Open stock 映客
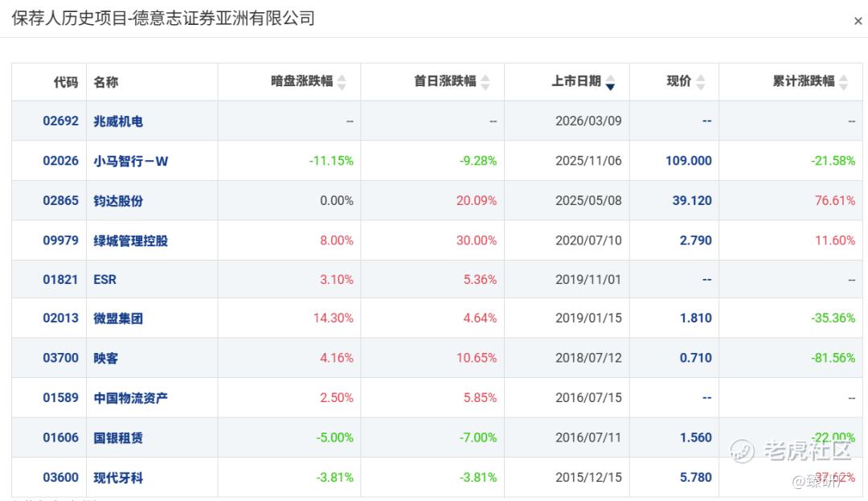Screen dimensions: 868x501 (x=106, y=358)
